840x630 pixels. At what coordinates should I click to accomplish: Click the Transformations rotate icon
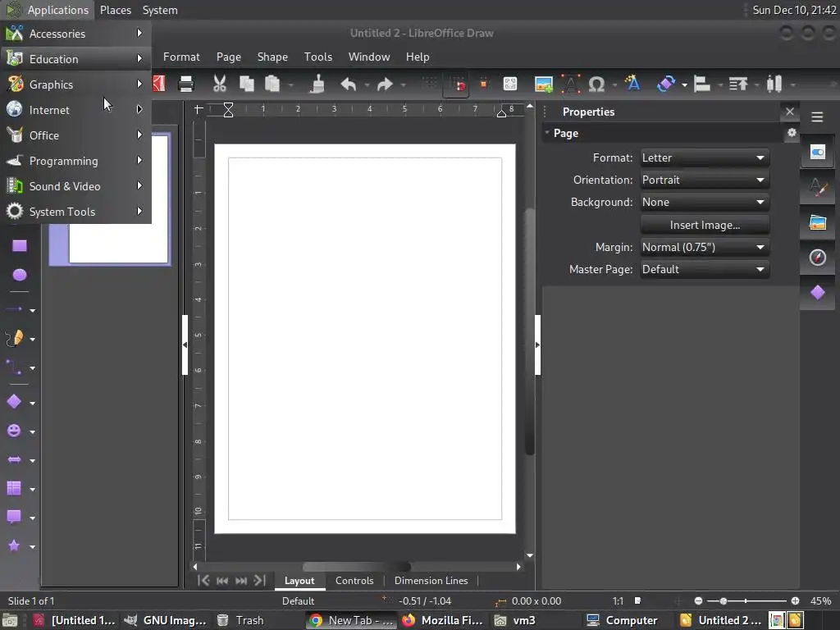(x=666, y=84)
